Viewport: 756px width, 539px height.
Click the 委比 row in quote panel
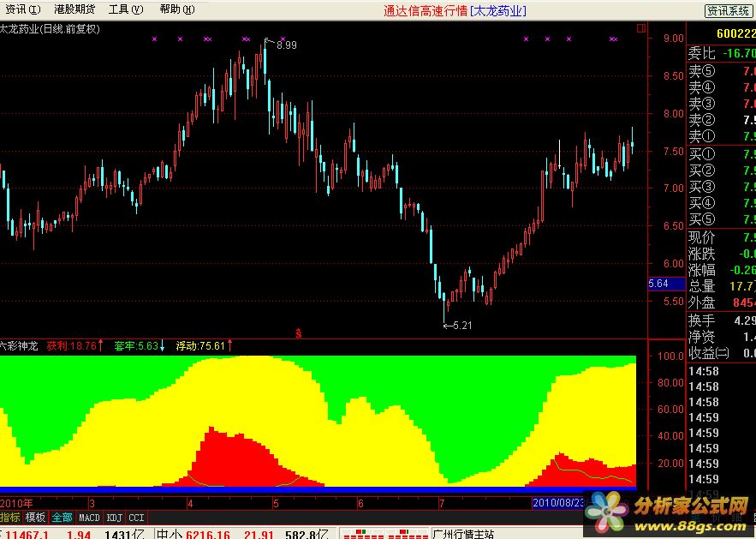click(x=721, y=53)
